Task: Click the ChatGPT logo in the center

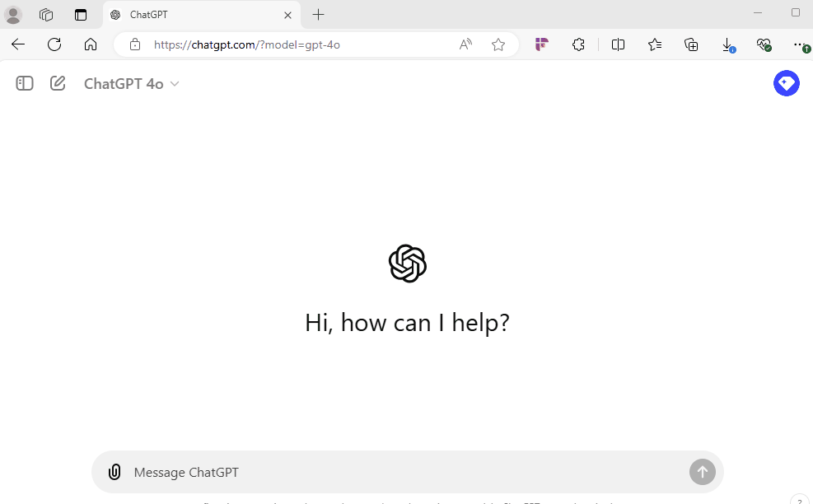Action: pyautogui.click(x=408, y=264)
